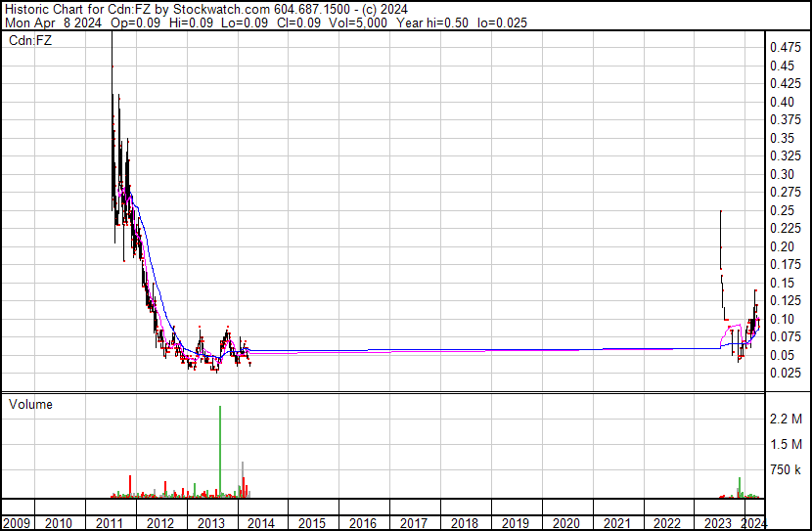The height and width of the screenshot is (531, 812).
Task: Click the Volume panel label
Action: pyautogui.click(x=30, y=404)
